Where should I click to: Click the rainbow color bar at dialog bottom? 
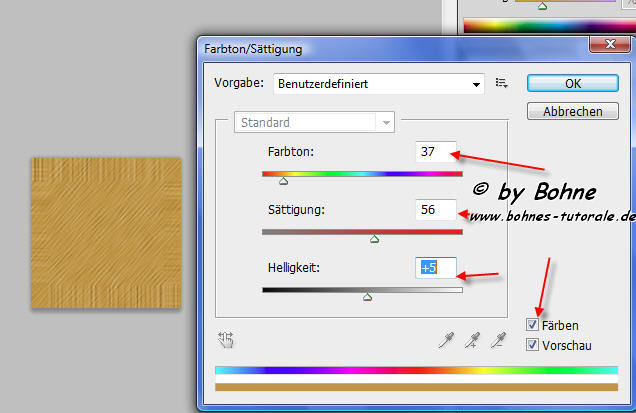tap(416, 370)
